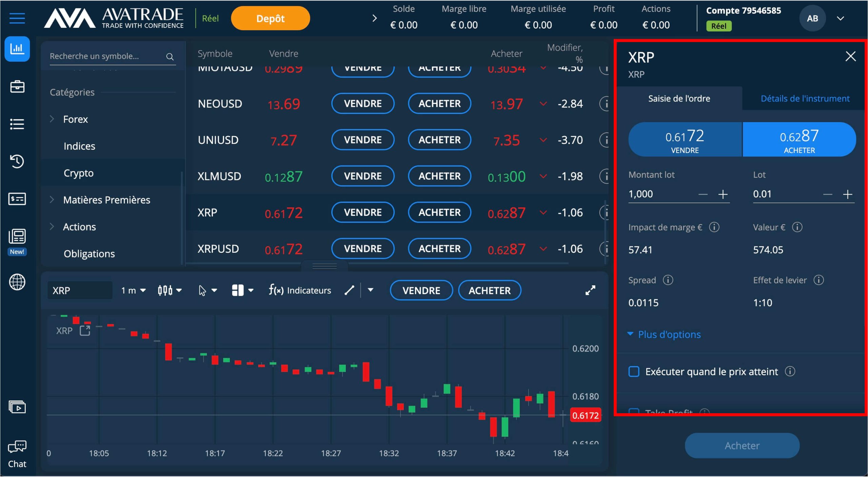The width and height of the screenshot is (868, 477).
Task: Enable Exécuter quand le prix atteint checkbox
Action: (x=634, y=371)
